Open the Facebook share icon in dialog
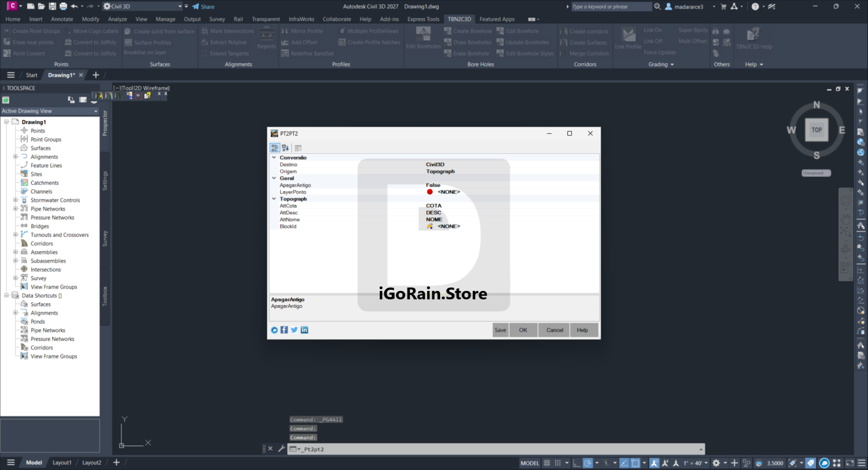The height and width of the screenshot is (470, 868). click(284, 330)
